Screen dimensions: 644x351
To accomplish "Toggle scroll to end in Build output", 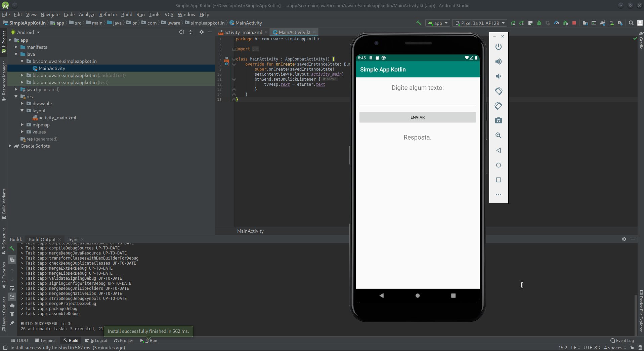I will point(12,297).
